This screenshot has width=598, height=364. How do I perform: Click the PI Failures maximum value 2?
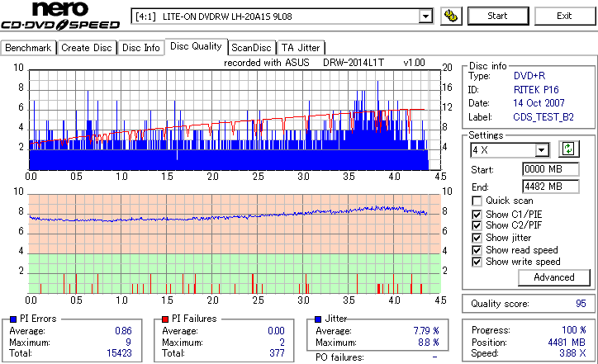pyautogui.click(x=282, y=343)
